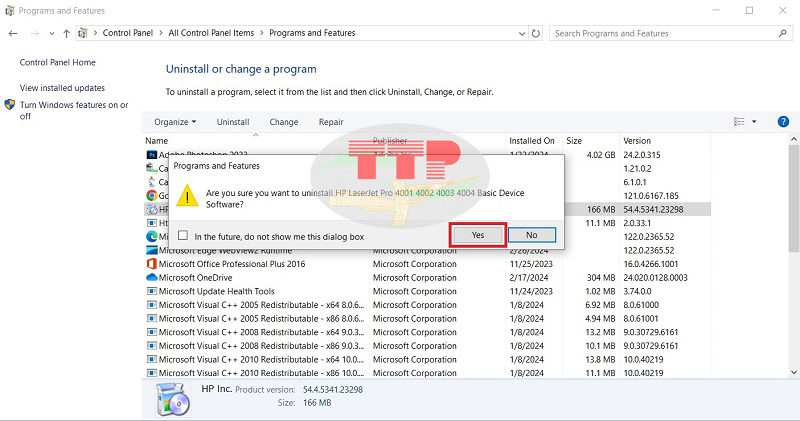Tick 'do not show me this dialog box' checkbox
The height and width of the screenshot is (421, 800).
pos(183,235)
